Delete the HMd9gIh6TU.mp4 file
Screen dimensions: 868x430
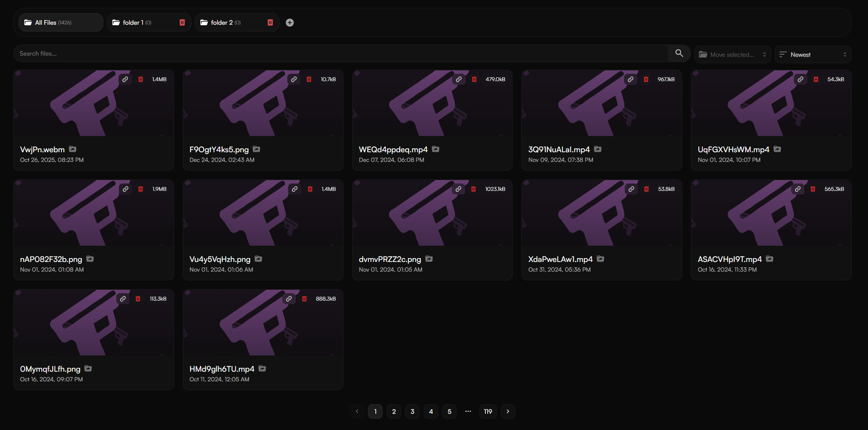point(304,299)
